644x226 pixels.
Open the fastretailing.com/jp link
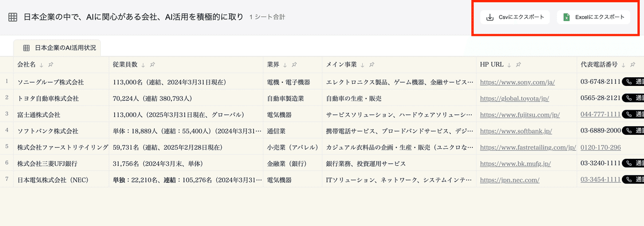pyautogui.click(x=528, y=148)
